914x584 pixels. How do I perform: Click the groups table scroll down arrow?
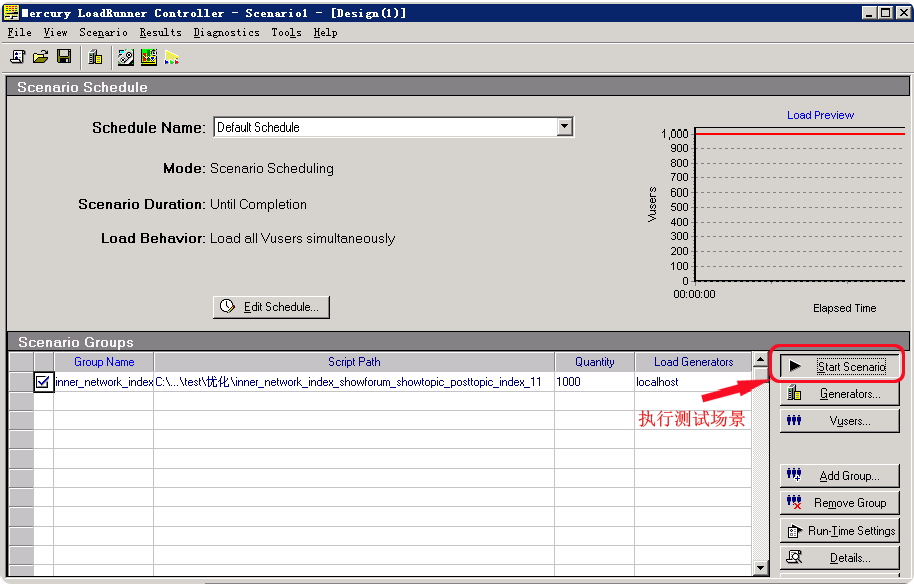pos(760,567)
